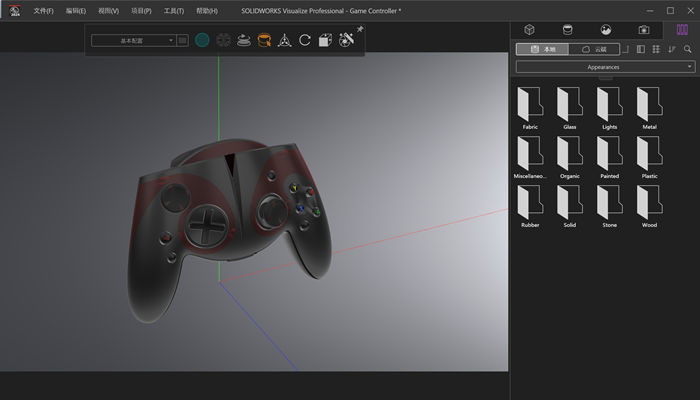Change library view to grid icon
700x400 pixels.
pos(656,49)
